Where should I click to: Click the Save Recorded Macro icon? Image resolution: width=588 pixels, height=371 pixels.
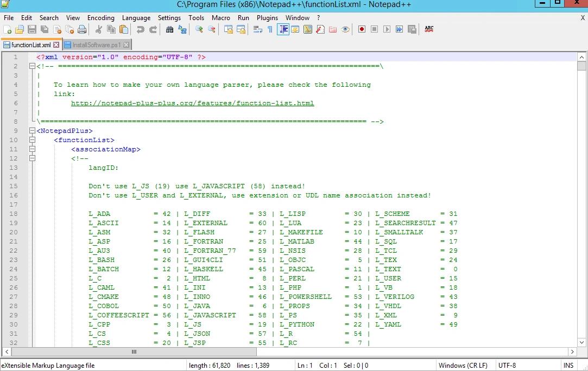[412, 29]
